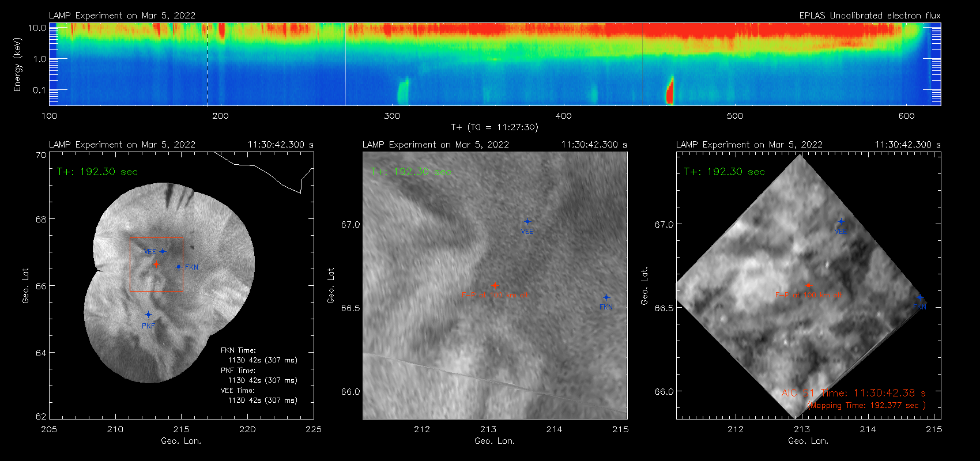Click the '210' longitude tick of left panel
The image size is (980, 461).
click(115, 429)
